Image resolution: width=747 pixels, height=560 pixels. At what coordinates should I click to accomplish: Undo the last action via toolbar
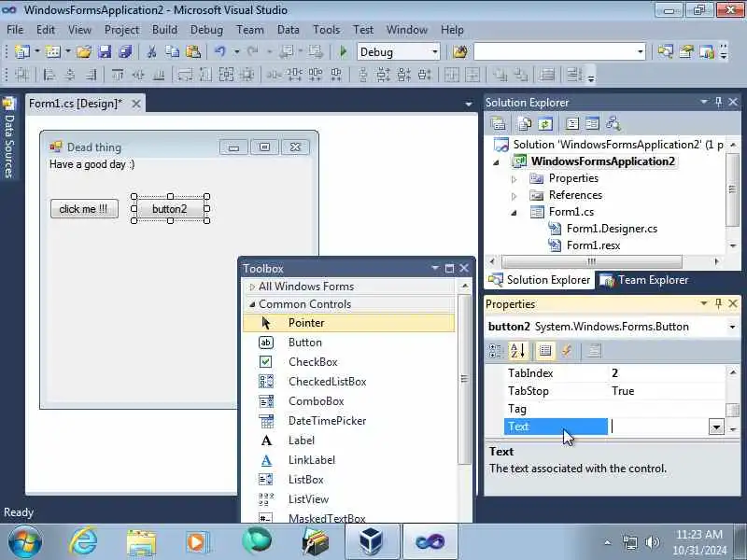220,51
